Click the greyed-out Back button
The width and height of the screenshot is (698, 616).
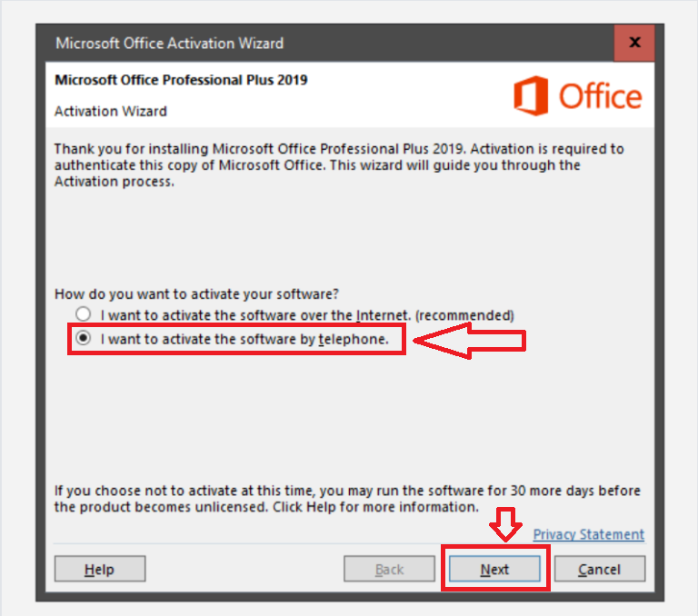[389, 569]
